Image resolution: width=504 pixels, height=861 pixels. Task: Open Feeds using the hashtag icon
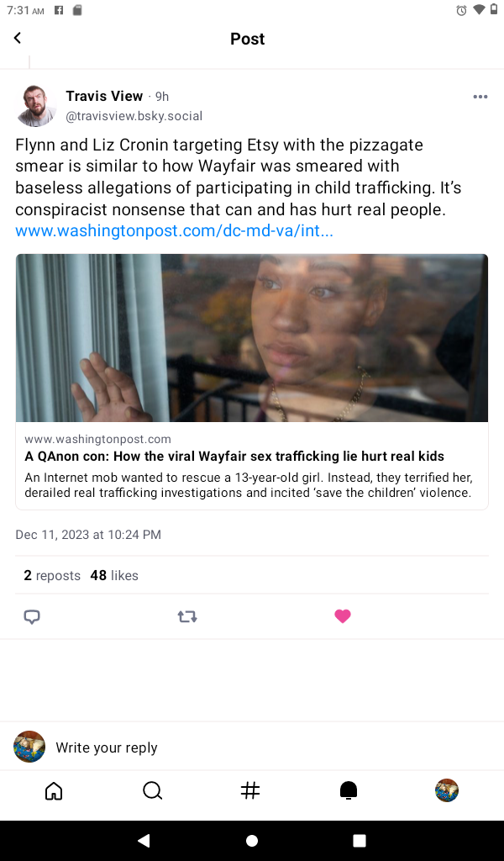point(250,790)
